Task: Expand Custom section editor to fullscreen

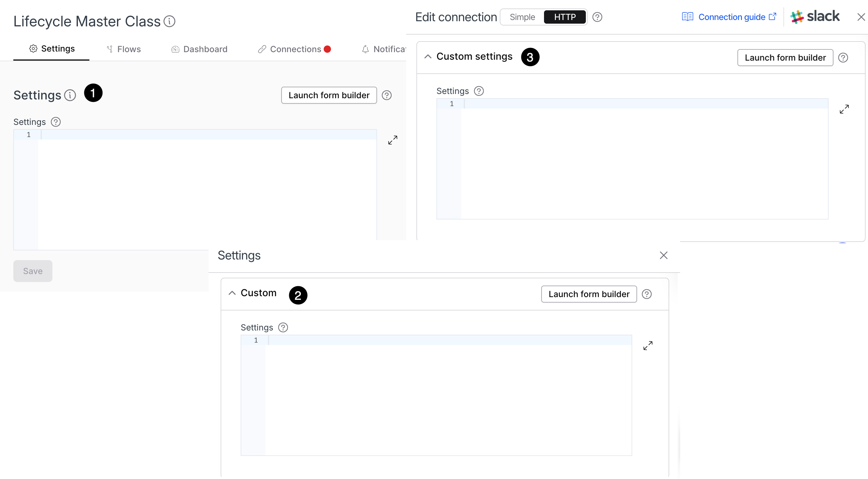Action: click(x=648, y=346)
